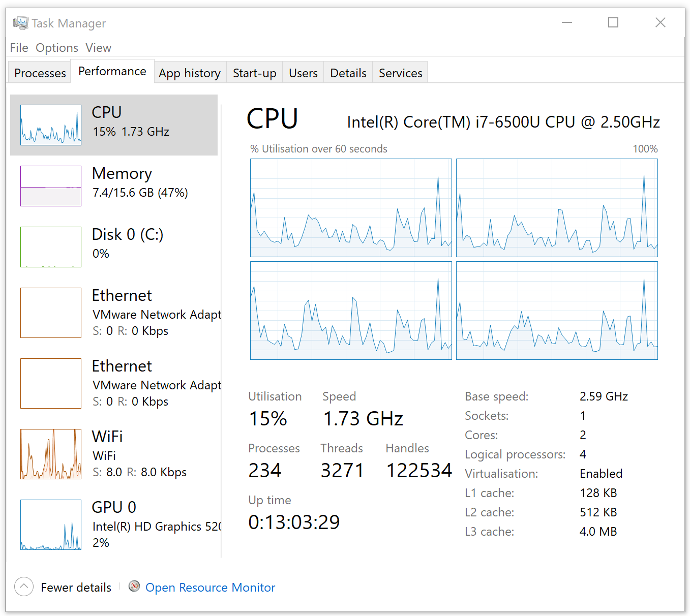Click the Base speed value 2.59 GHz
Screen dimensions: 690x616
click(604, 396)
